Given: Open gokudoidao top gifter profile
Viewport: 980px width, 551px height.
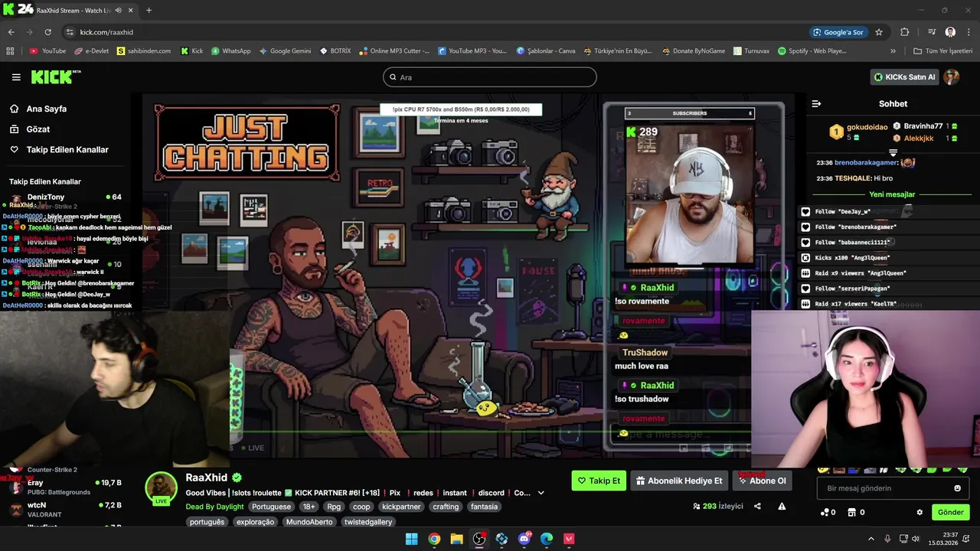Looking at the screenshot, I should click(x=858, y=132).
